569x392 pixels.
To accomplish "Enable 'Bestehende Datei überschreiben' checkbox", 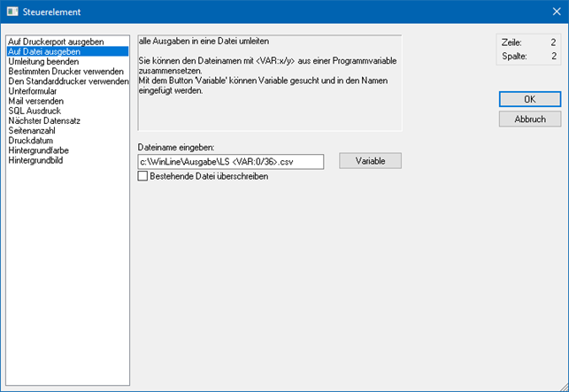I will (x=143, y=176).
